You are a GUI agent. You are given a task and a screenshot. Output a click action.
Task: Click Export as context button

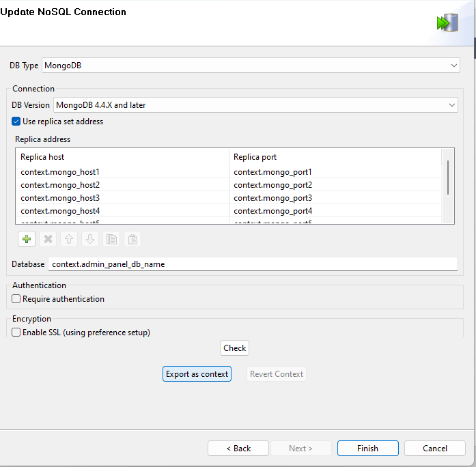[197, 374]
